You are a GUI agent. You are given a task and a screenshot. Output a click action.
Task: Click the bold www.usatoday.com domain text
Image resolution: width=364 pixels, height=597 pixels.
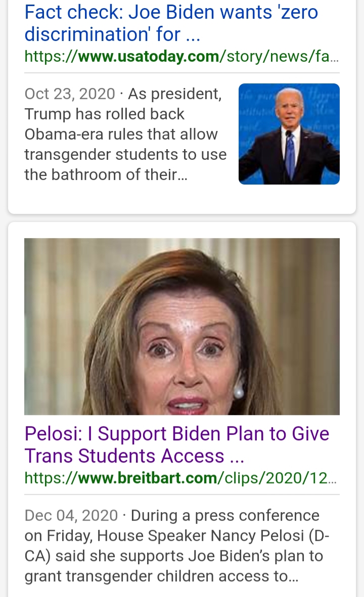click(149, 56)
